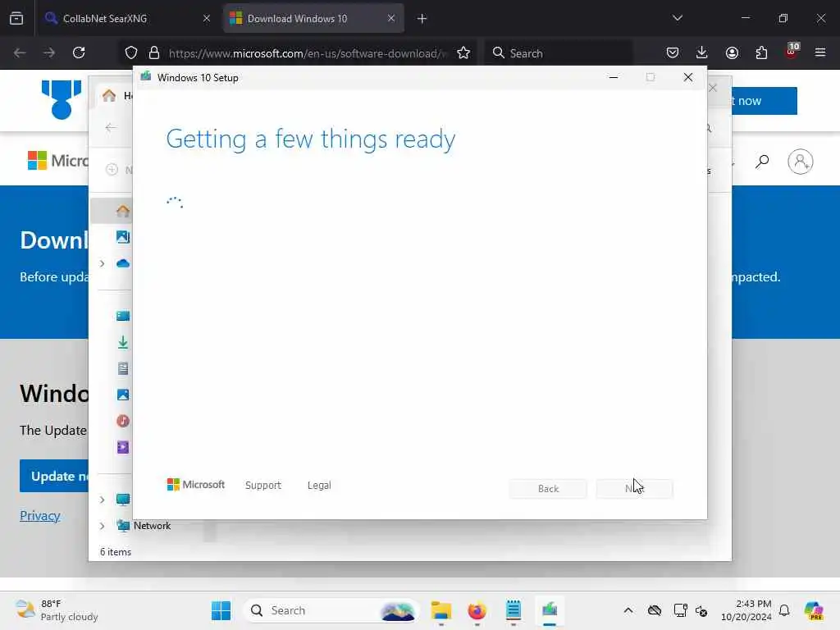Click the site security padlock icon
This screenshot has height=630, width=840.
154,52
